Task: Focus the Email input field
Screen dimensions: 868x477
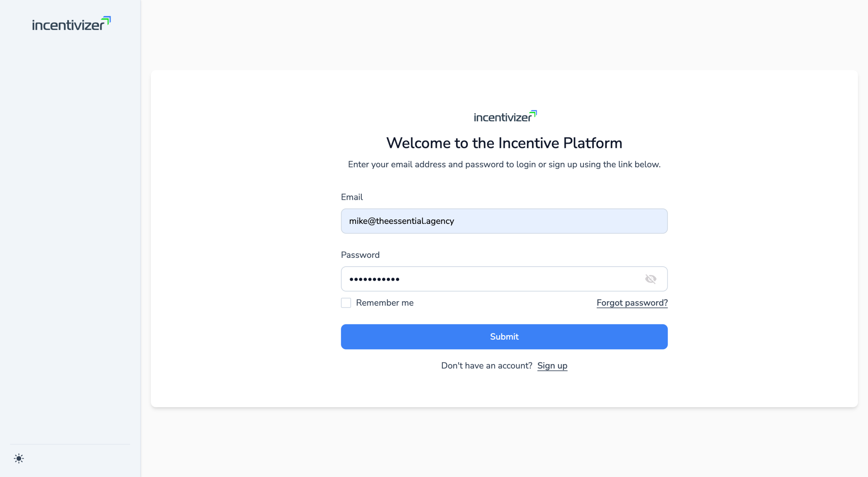Action: (x=504, y=221)
